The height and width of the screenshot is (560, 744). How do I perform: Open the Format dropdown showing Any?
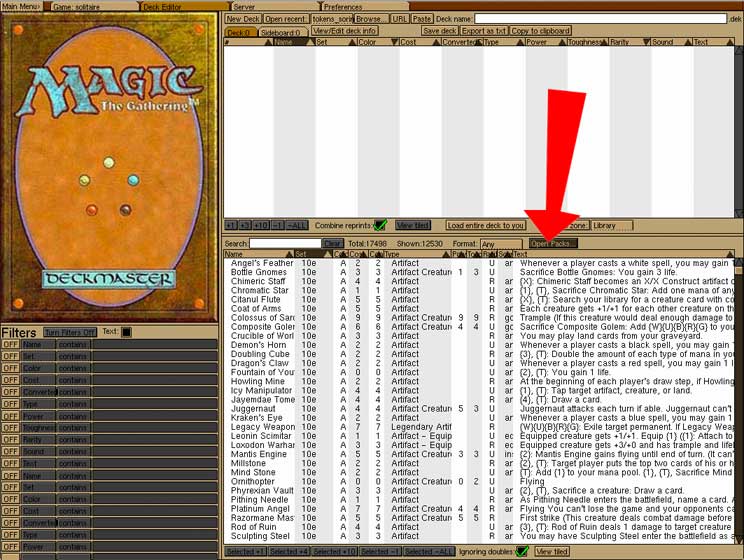pyautogui.click(x=501, y=244)
